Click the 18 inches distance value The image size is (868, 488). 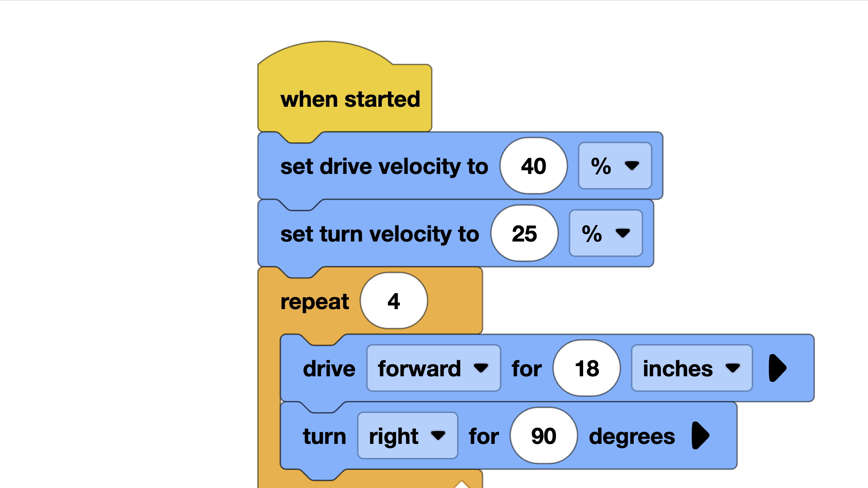(x=586, y=368)
